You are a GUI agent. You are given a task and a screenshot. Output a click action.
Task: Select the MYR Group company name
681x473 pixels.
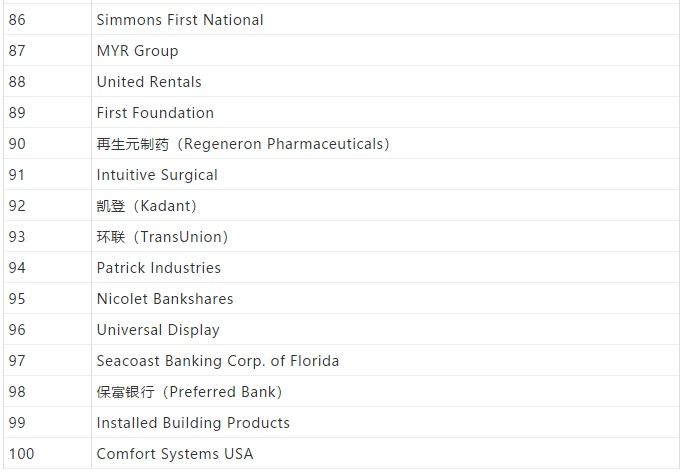point(137,51)
